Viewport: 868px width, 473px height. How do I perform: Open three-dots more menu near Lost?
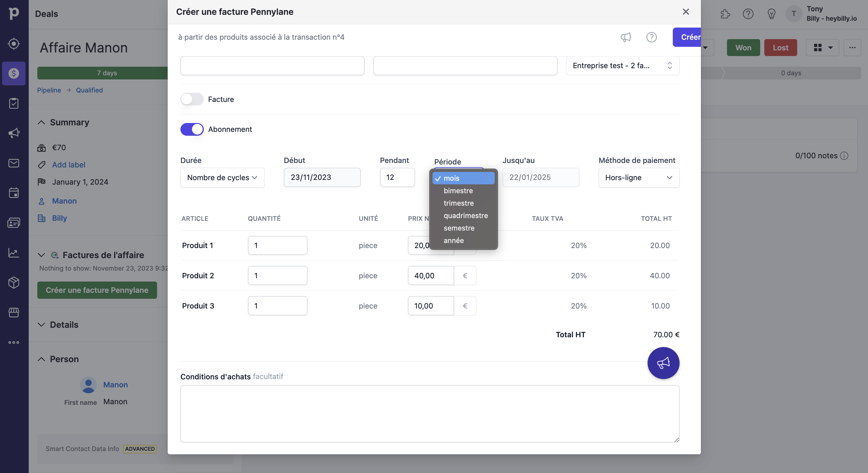[x=852, y=47]
